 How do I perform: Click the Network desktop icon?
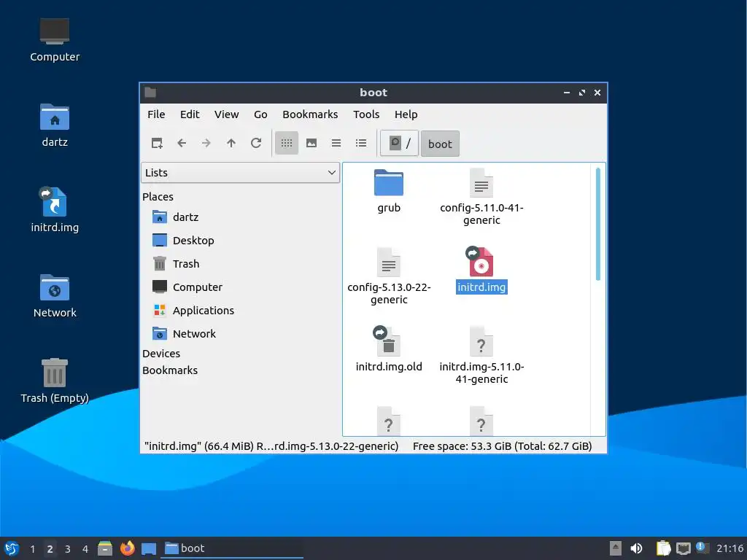(55, 296)
